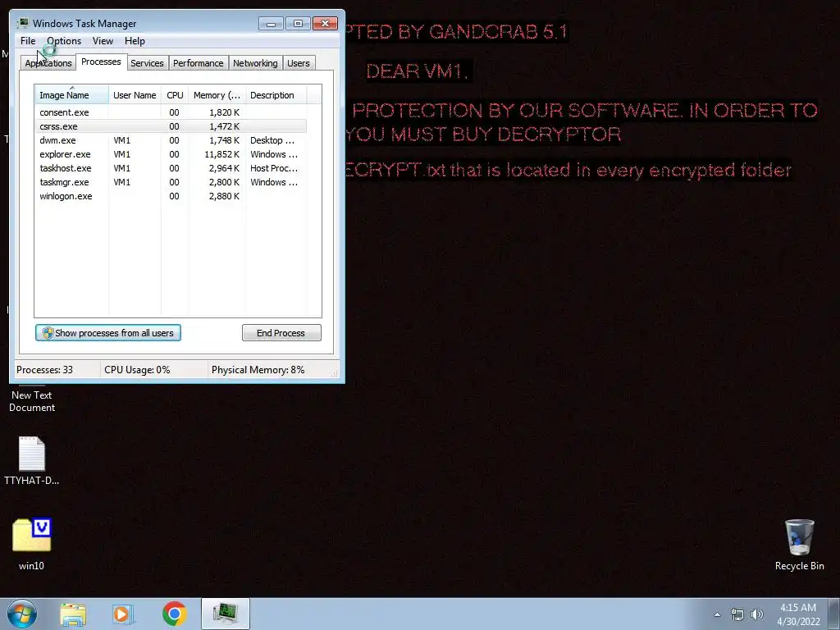Image resolution: width=840 pixels, height=630 pixels.
Task: Select the csrss.exe process
Action: click(171, 126)
